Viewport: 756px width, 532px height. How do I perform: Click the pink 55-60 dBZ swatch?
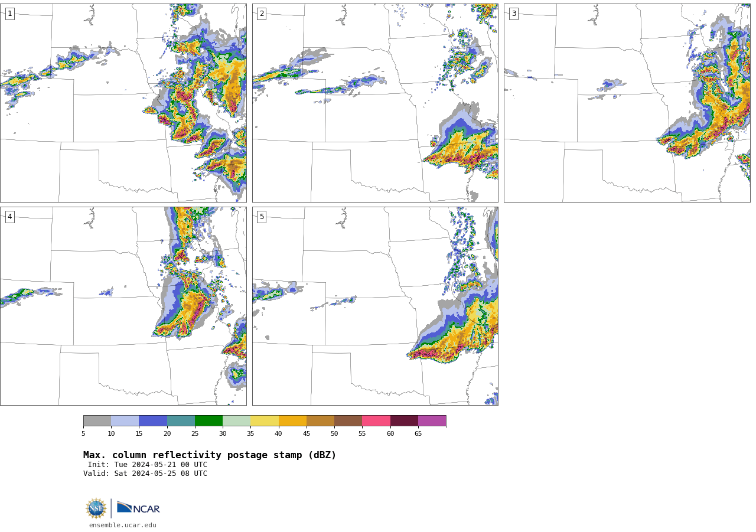[376, 421]
